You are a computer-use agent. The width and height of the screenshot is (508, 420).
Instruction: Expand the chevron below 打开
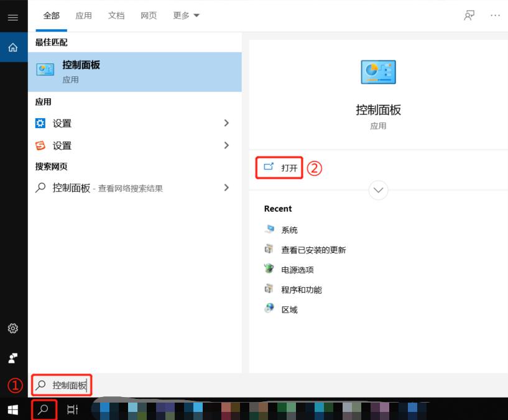(x=378, y=190)
